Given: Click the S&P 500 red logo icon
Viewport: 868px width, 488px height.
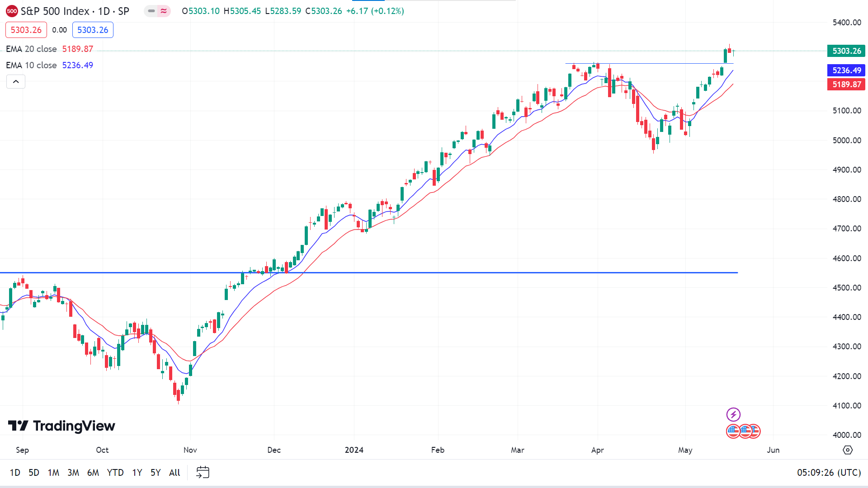Looking at the screenshot, I should click(x=12, y=11).
